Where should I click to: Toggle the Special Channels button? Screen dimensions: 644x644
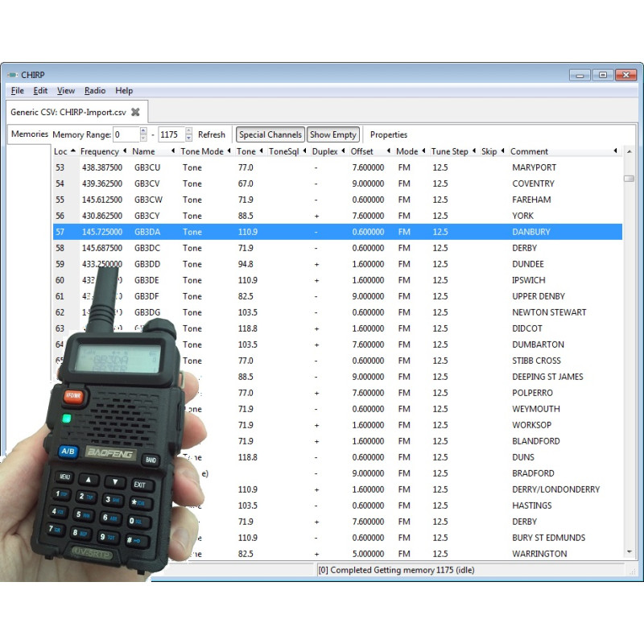pyautogui.click(x=270, y=134)
